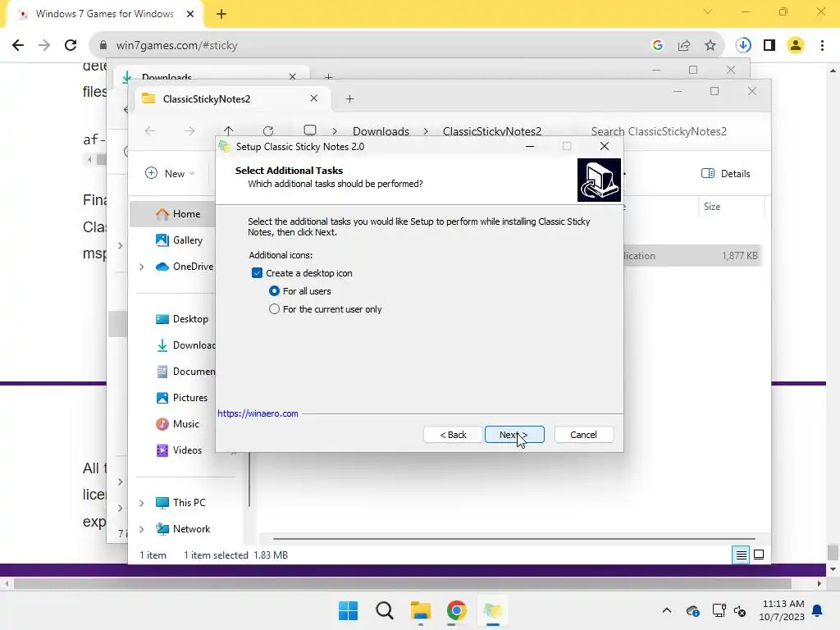Open the Windows Start menu
This screenshot has width=840, height=630.
point(348,610)
